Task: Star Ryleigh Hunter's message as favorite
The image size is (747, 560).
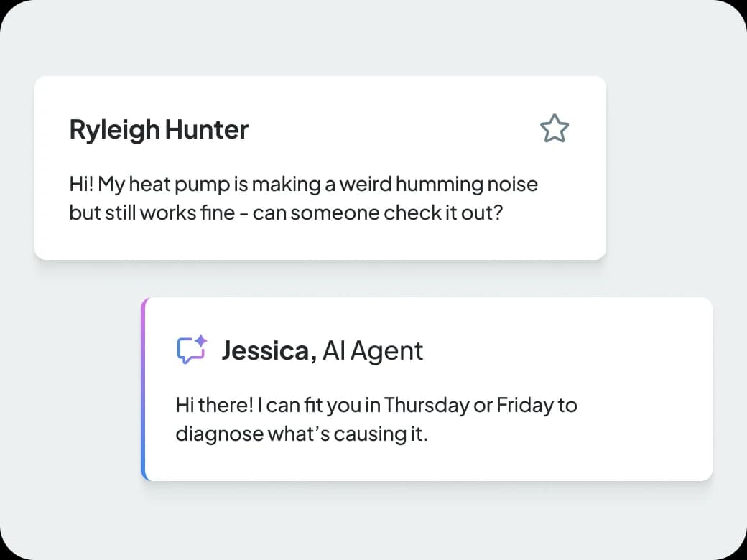Action: pos(554,128)
